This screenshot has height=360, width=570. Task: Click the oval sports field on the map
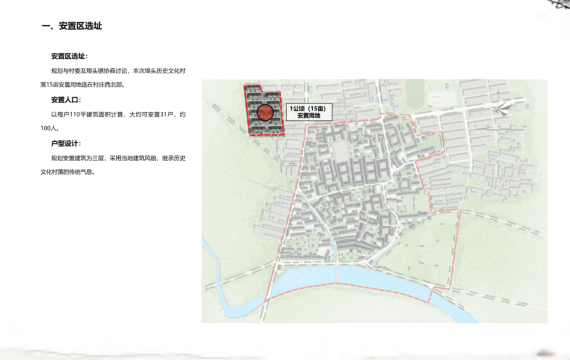tap(416, 93)
